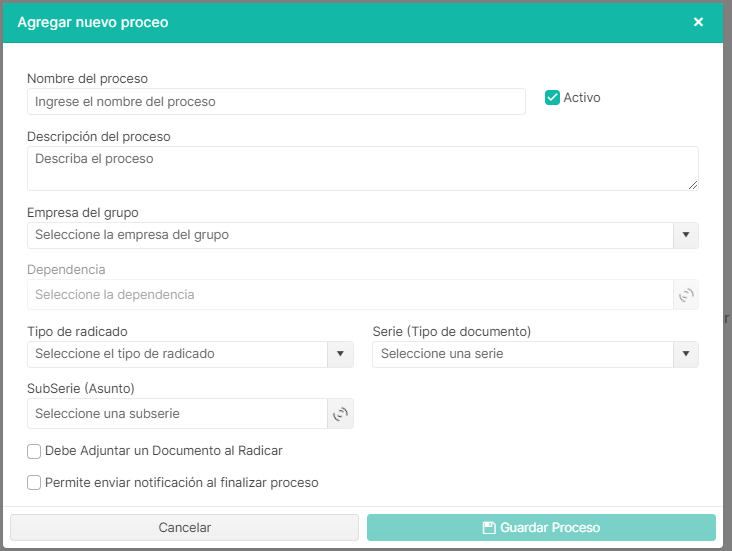Click the SubSerie refresh spinner icon
Screen dimensions: 732x551
click(x=340, y=414)
